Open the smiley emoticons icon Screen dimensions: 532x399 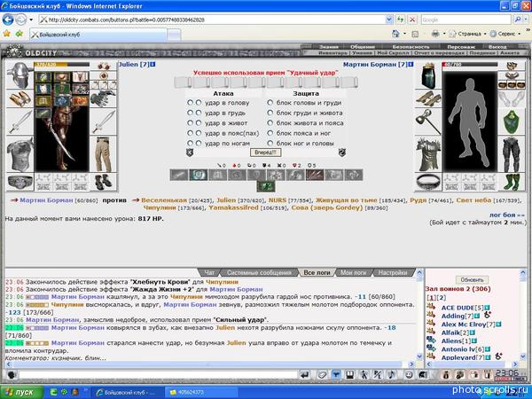[x=409, y=374]
